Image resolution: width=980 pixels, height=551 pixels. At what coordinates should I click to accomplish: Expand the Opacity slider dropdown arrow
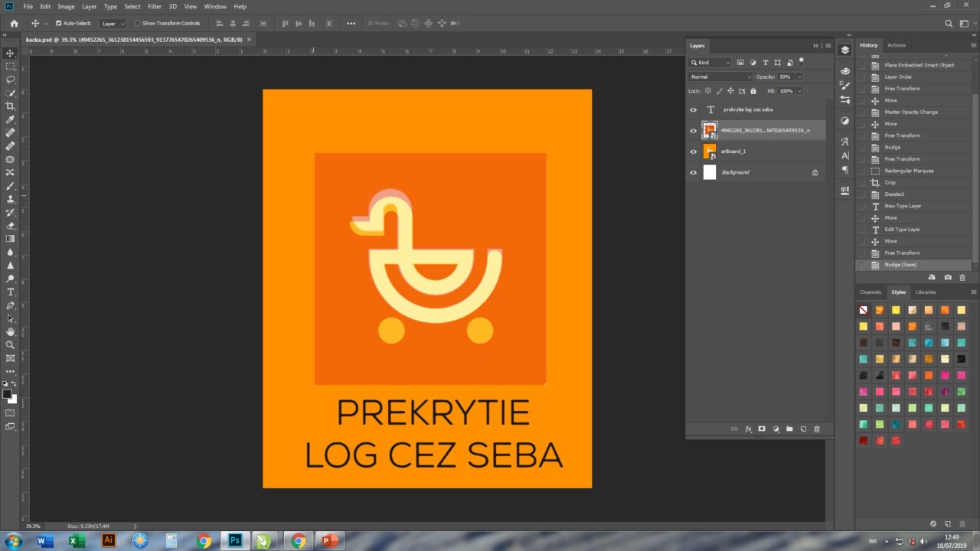tap(799, 77)
